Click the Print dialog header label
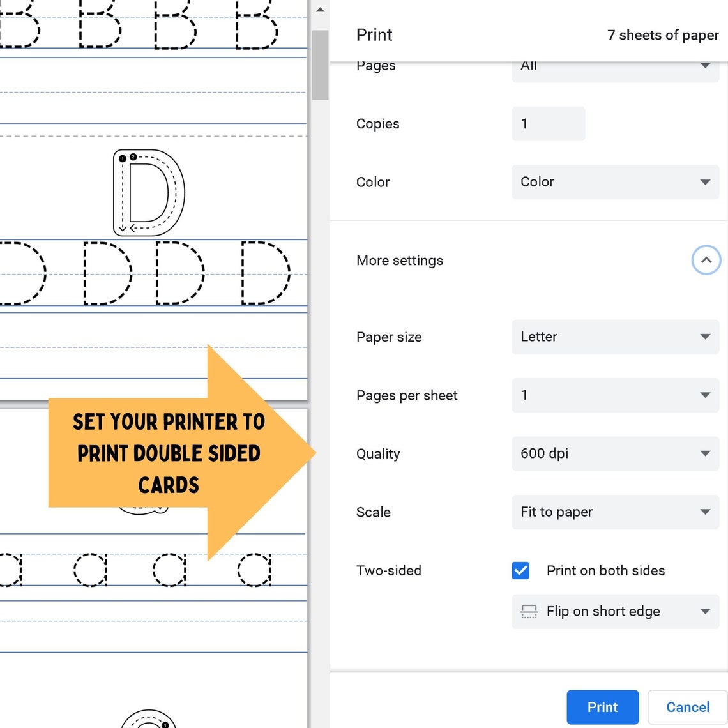The image size is (728, 728). (374, 35)
